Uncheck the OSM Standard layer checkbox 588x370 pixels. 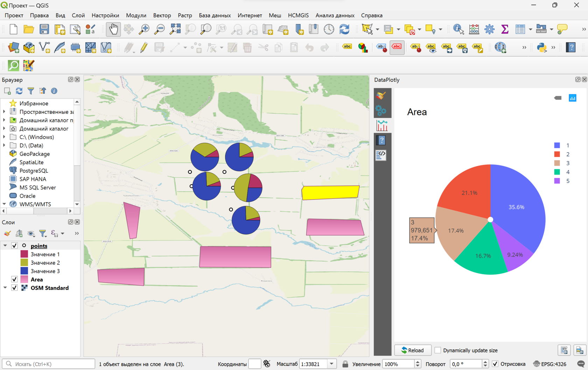coord(14,288)
